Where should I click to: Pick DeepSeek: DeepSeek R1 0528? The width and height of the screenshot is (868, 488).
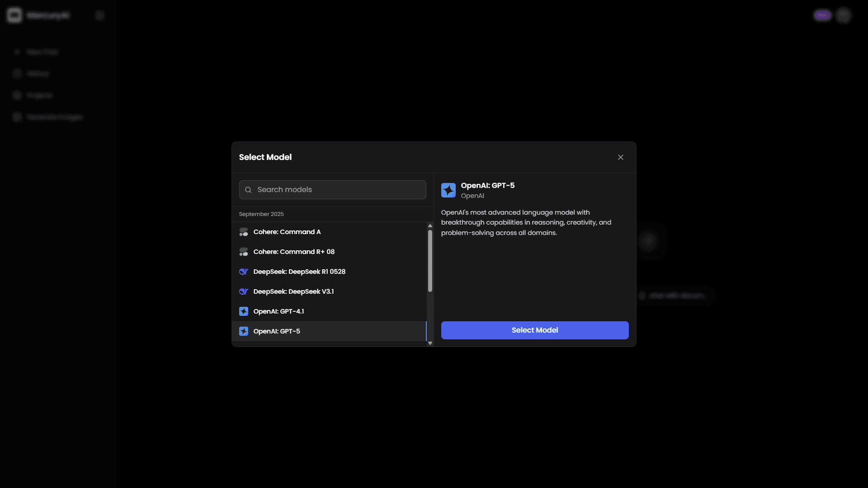(329, 272)
